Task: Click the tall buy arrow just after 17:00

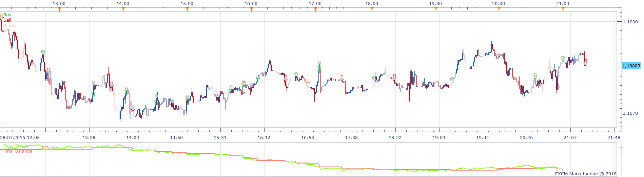Action: tap(319, 67)
